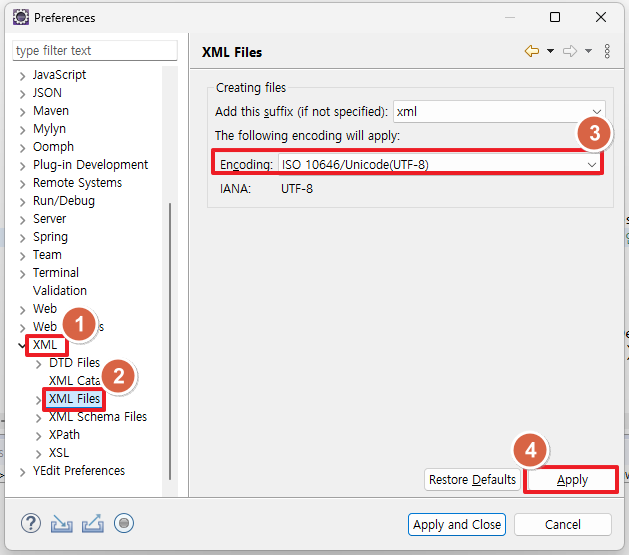This screenshot has height=555, width=629.
Task: Expand the Maven tree node
Action: [x=23, y=111]
